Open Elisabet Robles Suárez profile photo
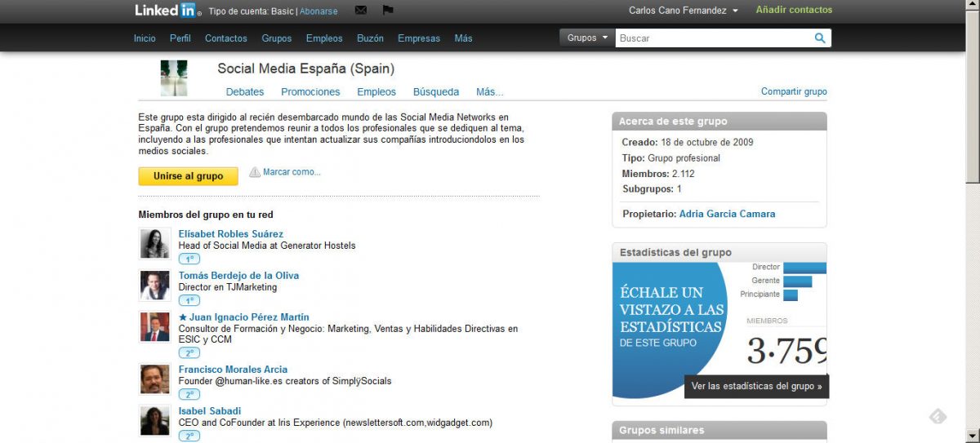 point(154,244)
